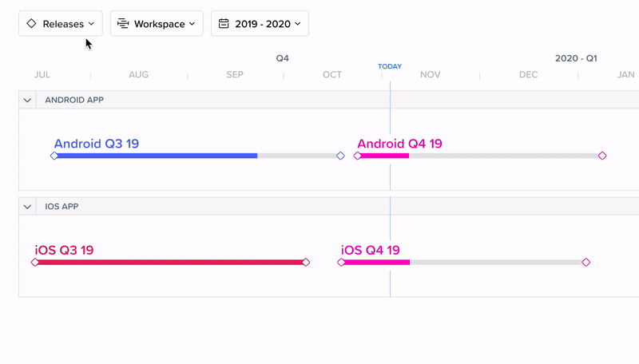Open the Workspace grouping dropdown
Viewport: 639px width, 364px height.
point(157,24)
